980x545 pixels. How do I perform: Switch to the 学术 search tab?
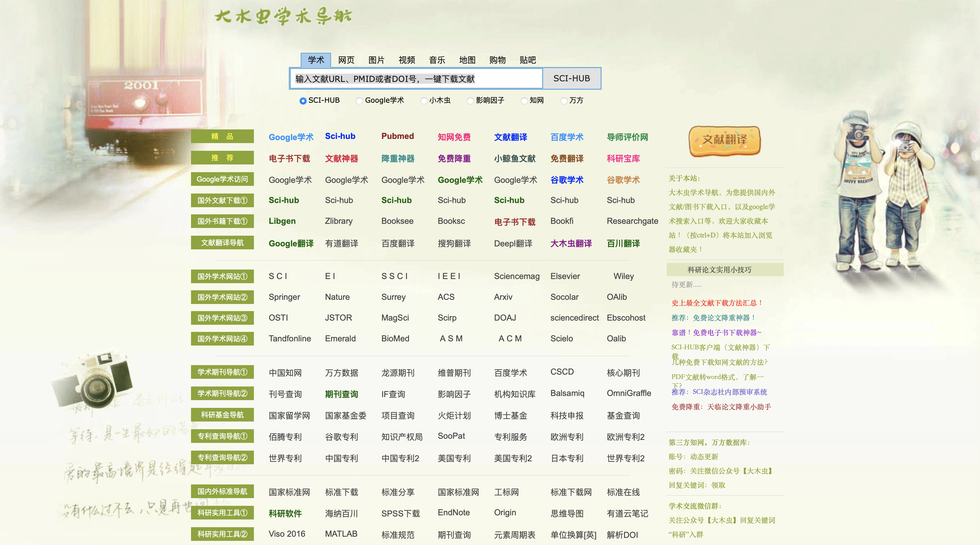(x=316, y=60)
